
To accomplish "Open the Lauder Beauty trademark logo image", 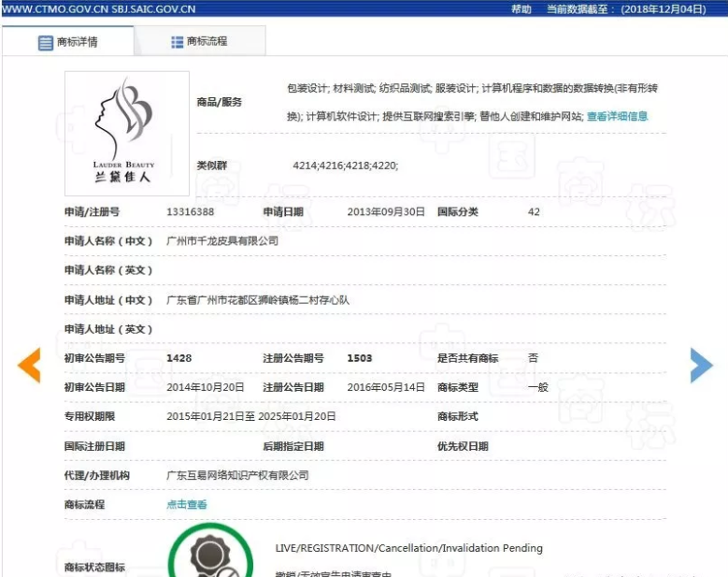I will point(127,133).
